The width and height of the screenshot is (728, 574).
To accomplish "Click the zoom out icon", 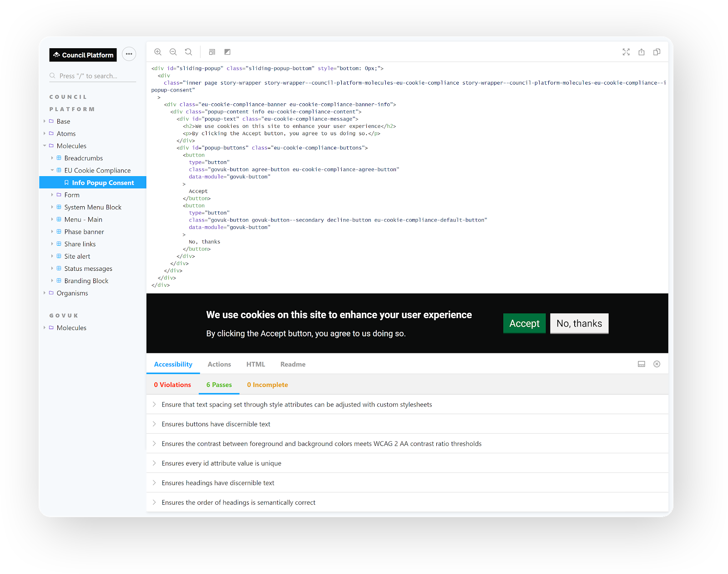I will pyautogui.click(x=173, y=52).
